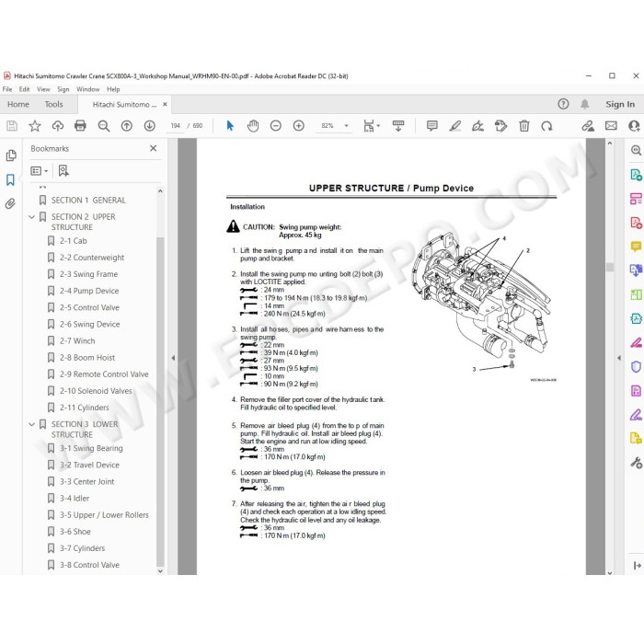Activate the Hand pan tool
Viewport: 644px width, 644px height.
tap(253, 126)
